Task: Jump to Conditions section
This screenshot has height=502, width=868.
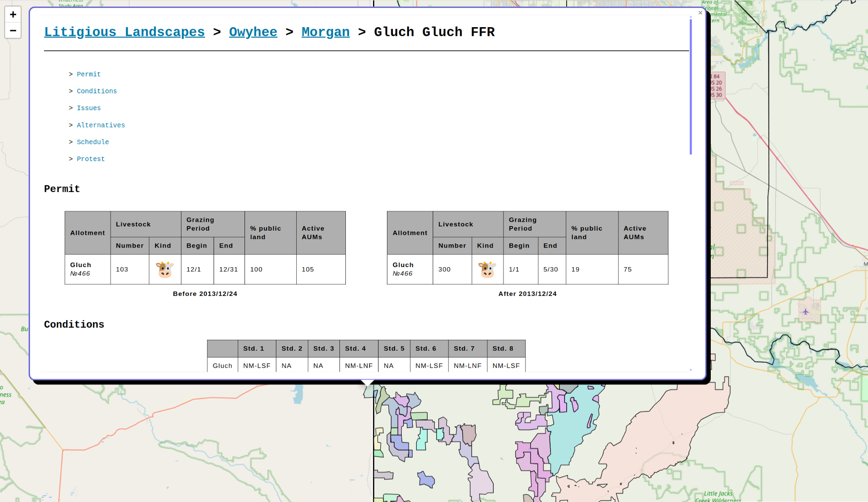Action: tap(97, 91)
